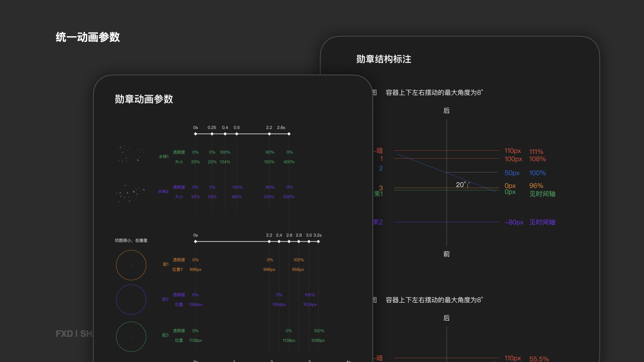Click the purple circle thumbnail for 层2
This screenshot has height=362, width=644.
[131, 300]
